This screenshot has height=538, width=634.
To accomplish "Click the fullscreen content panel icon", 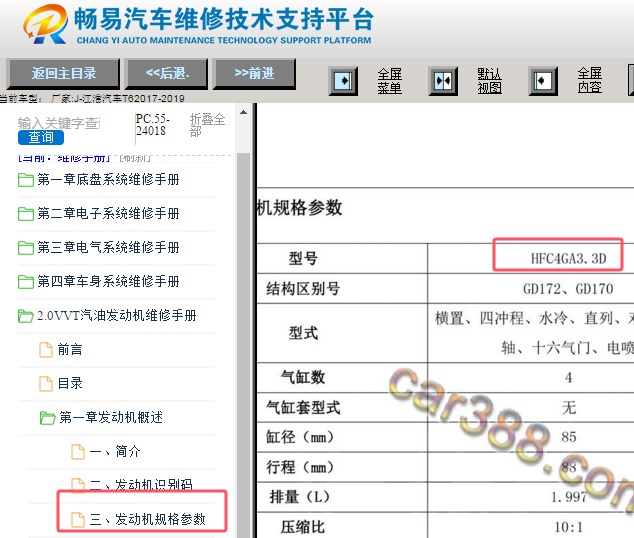I will (543, 81).
